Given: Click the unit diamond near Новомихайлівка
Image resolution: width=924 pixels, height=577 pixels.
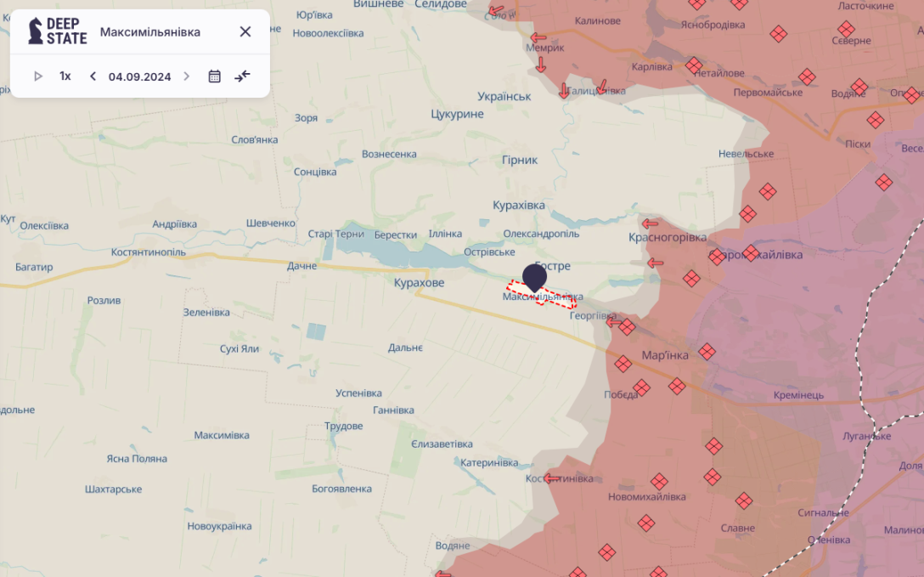Looking at the screenshot, I should (659, 482).
